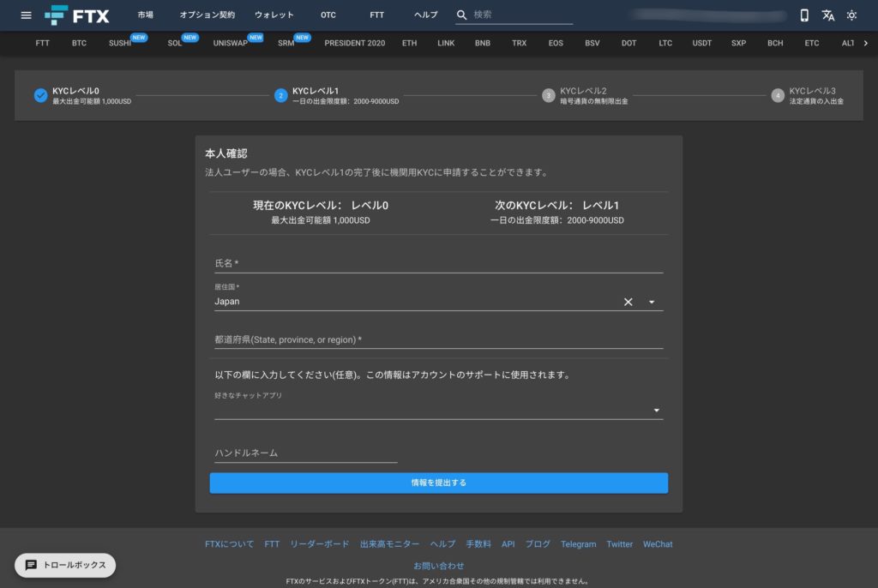Click the 本人確認 heading text
878x588 pixels.
pyautogui.click(x=226, y=153)
